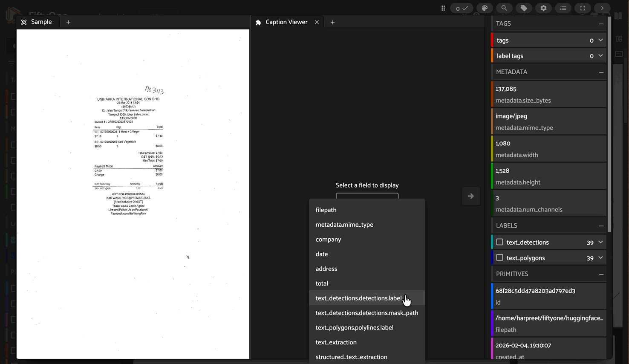Screen dimensions: 629x364
Task: Click the drag-handle dots icon in the top toolbar
Action: (443, 8)
